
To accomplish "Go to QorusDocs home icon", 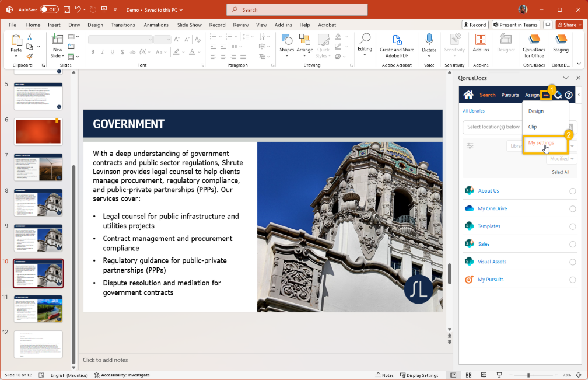I will click(468, 95).
